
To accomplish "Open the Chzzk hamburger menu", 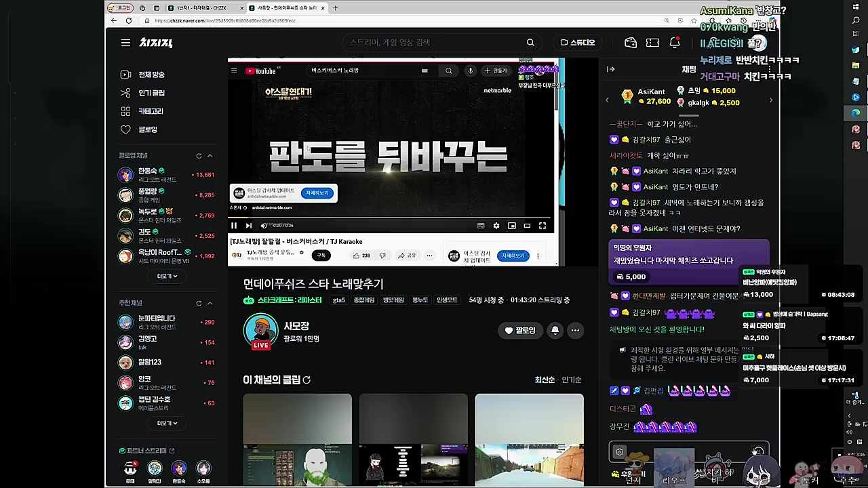I will pyautogui.click(x=125, y=43).
